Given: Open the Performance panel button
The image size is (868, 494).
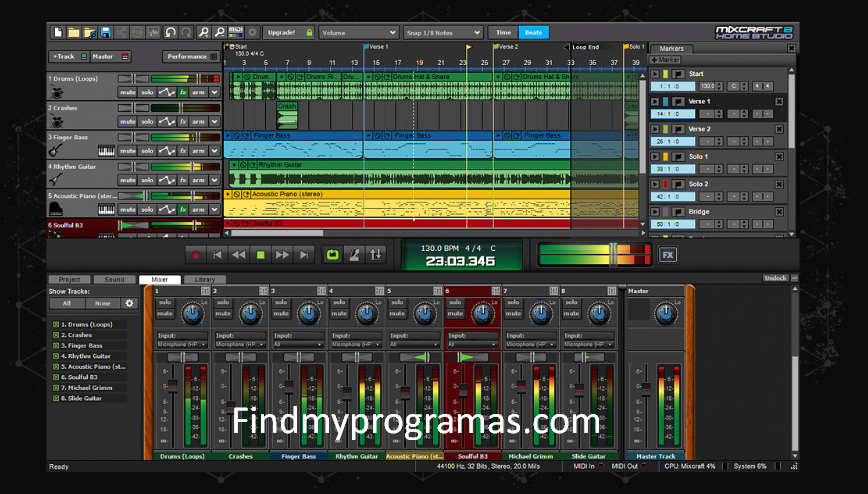Looking at the screenshot, I should [191, 56].
